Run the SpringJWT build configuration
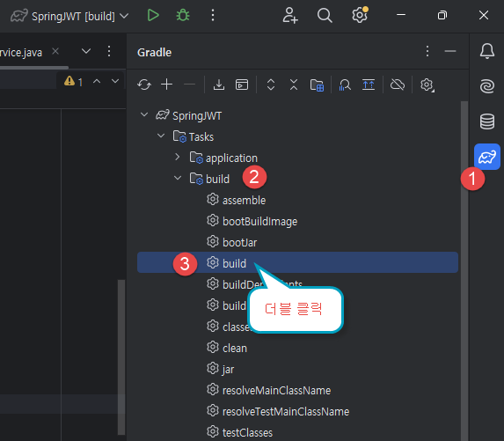The width and height of the screenshot is (504, 441). (153, 15)
